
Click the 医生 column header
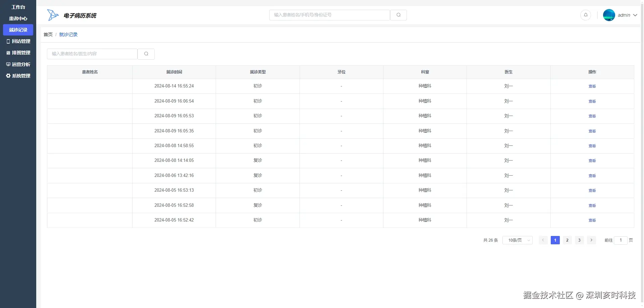[508, 72]
